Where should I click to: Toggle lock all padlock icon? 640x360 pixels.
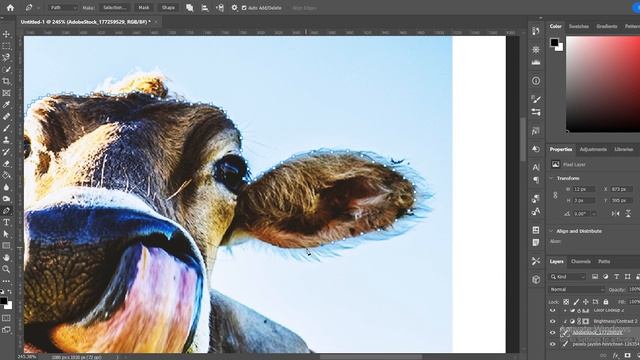click(606, 302)
